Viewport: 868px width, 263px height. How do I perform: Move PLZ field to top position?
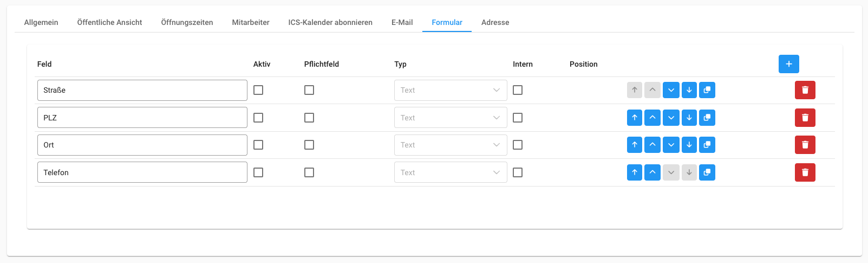(x=635, y=118)
